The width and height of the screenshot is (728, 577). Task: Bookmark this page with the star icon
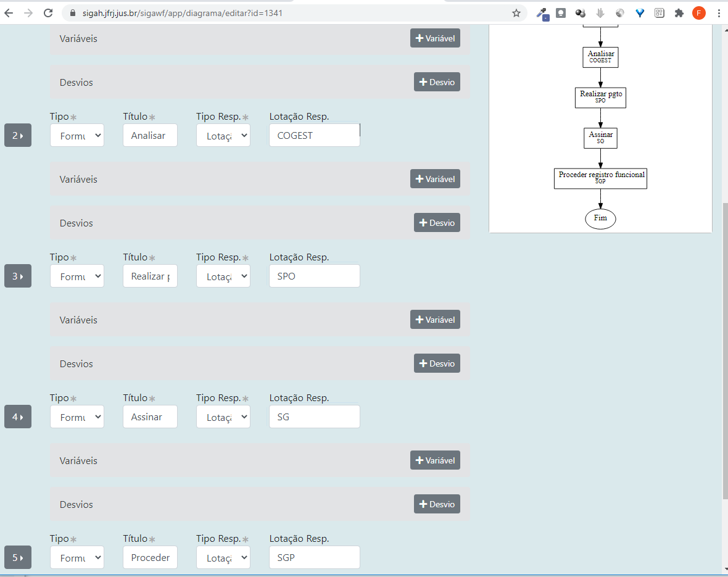516,13
